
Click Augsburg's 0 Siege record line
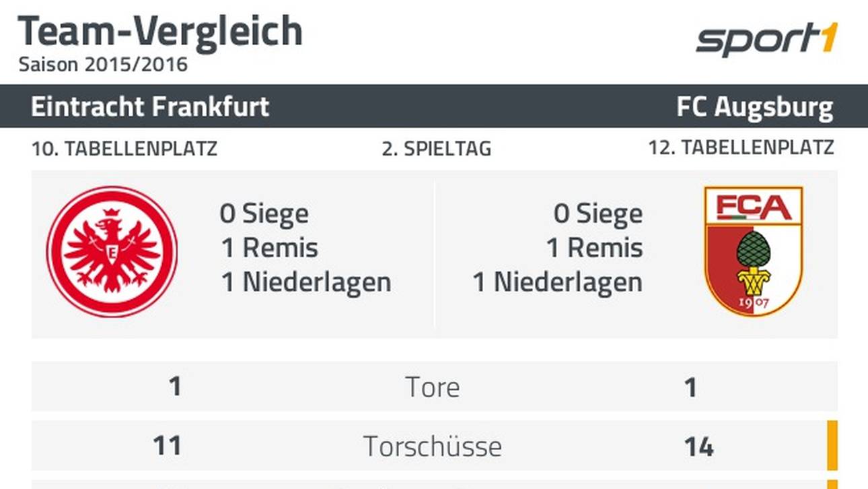pyautogui.click(x=598, y=214)
